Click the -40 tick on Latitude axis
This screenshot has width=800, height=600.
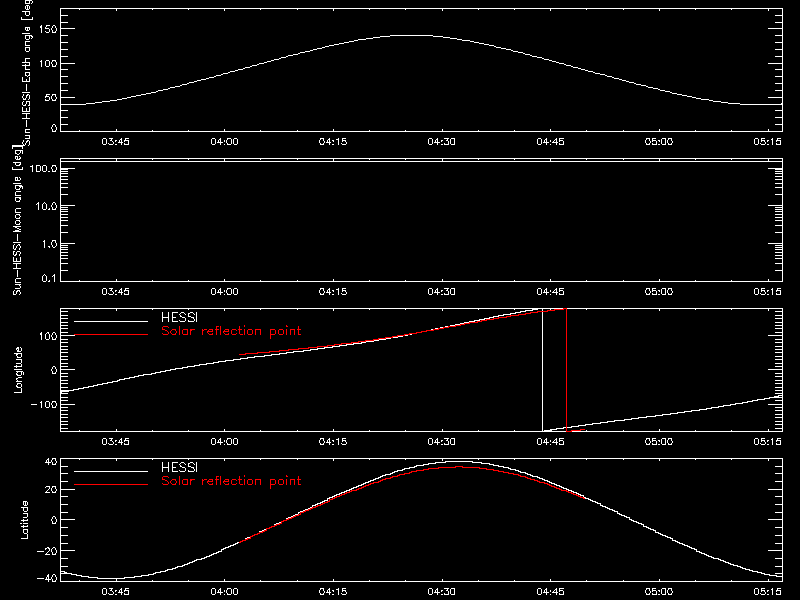(47, 578)
